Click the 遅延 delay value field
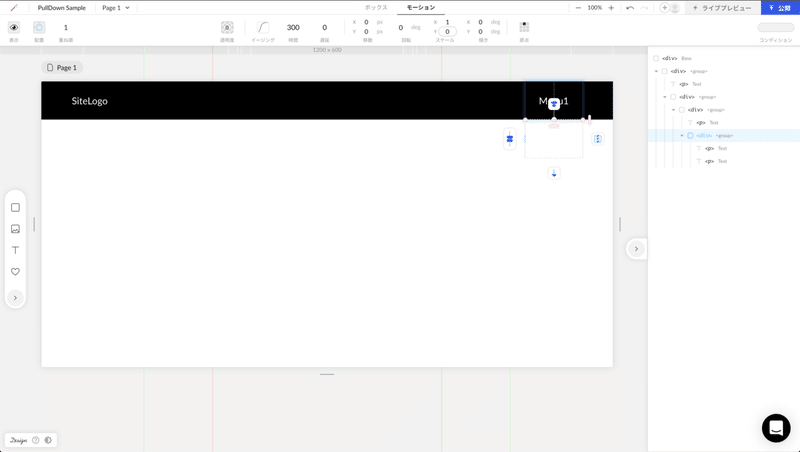800x452 pixels. click(324, 28)
